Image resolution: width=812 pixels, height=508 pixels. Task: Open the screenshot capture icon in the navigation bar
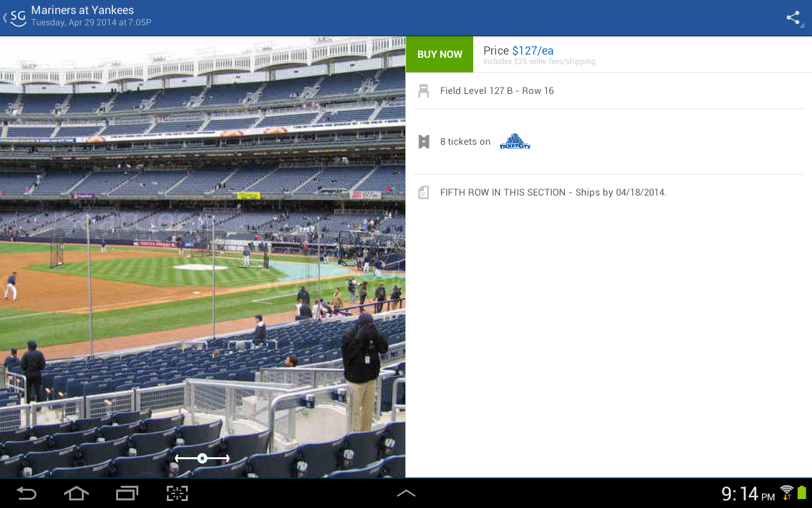click(x=176, y=493)
